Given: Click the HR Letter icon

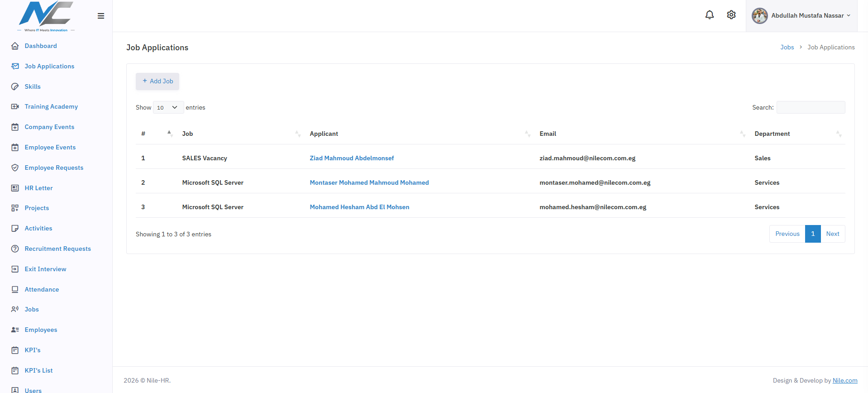Looking at the screenshot, I should [15, 188].
